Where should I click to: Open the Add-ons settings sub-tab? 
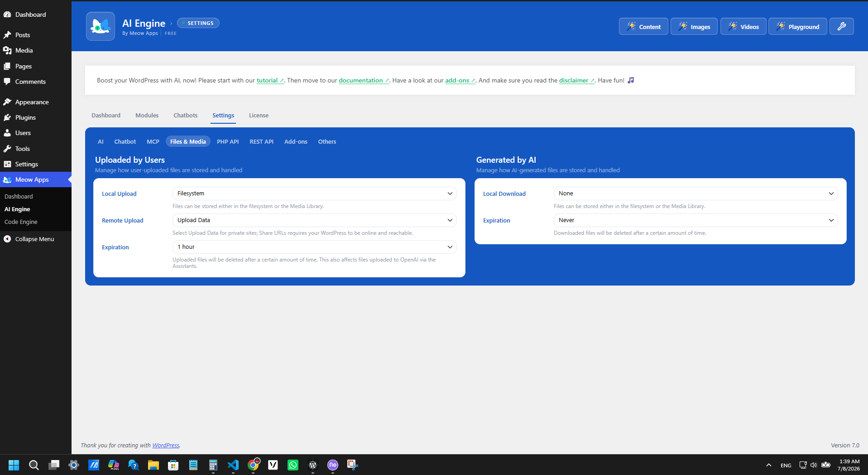[296, 142]
